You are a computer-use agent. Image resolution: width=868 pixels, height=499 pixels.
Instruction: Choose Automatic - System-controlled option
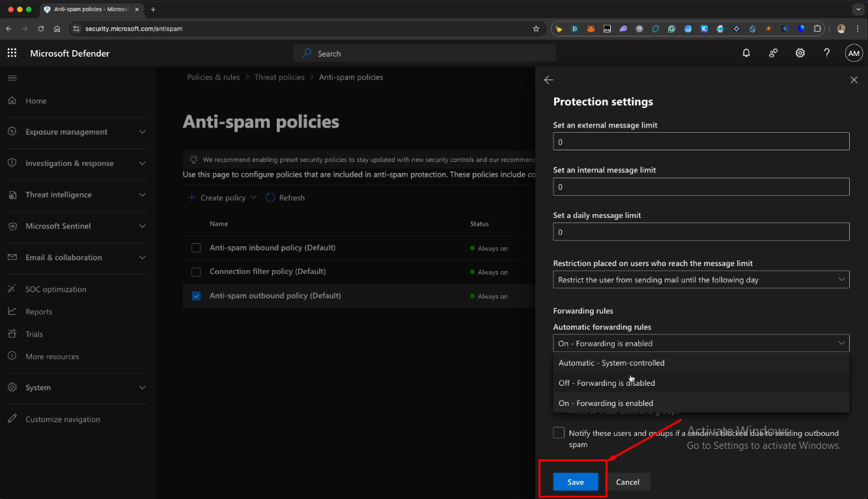pos(611,363)
